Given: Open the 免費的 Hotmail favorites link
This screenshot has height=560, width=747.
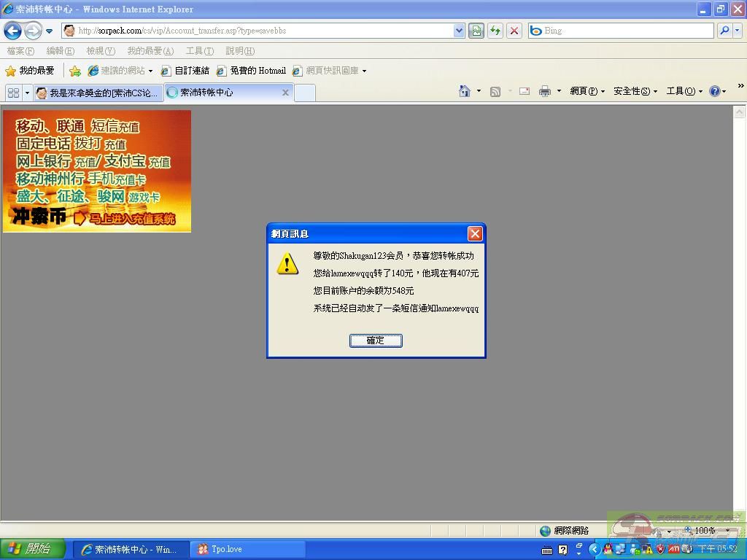Looking at the screenshot, I should [252, 71].
